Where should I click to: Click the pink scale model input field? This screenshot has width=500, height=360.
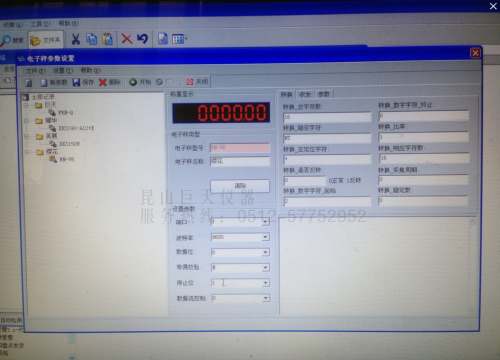point(240,148)
